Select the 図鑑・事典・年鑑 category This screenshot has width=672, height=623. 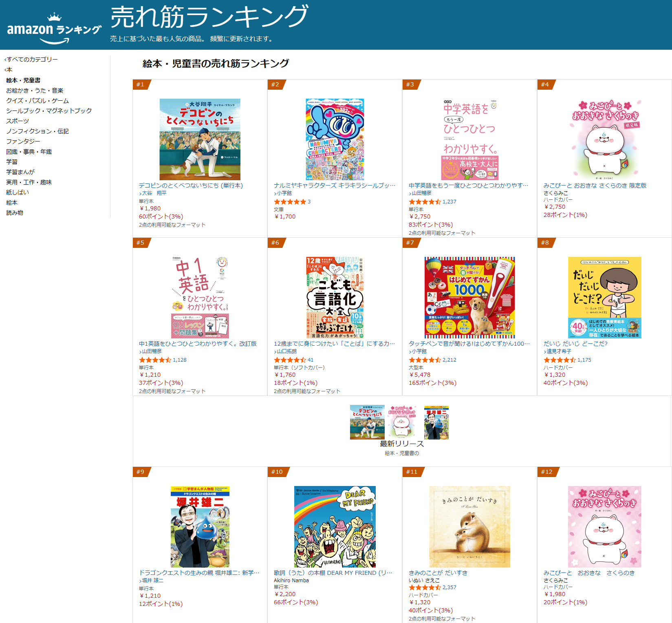[29, 152]
